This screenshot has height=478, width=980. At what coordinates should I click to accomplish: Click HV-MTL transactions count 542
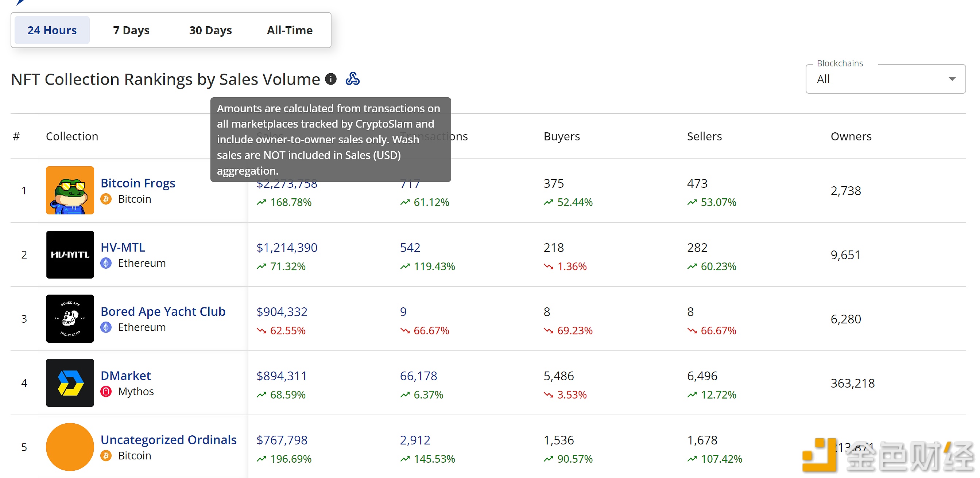click(x=410, y=248)
